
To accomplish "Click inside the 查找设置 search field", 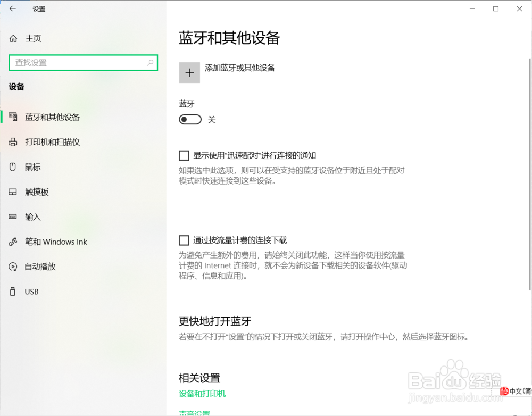I will click(80, 62).
